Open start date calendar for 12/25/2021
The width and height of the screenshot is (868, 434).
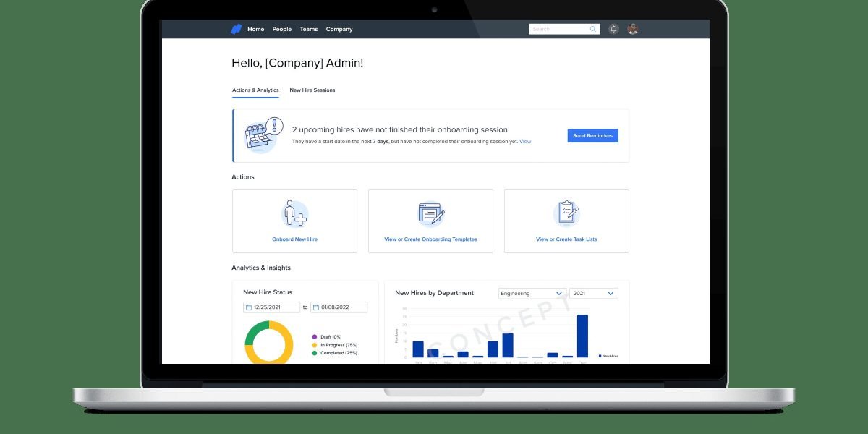coord(250,307)
